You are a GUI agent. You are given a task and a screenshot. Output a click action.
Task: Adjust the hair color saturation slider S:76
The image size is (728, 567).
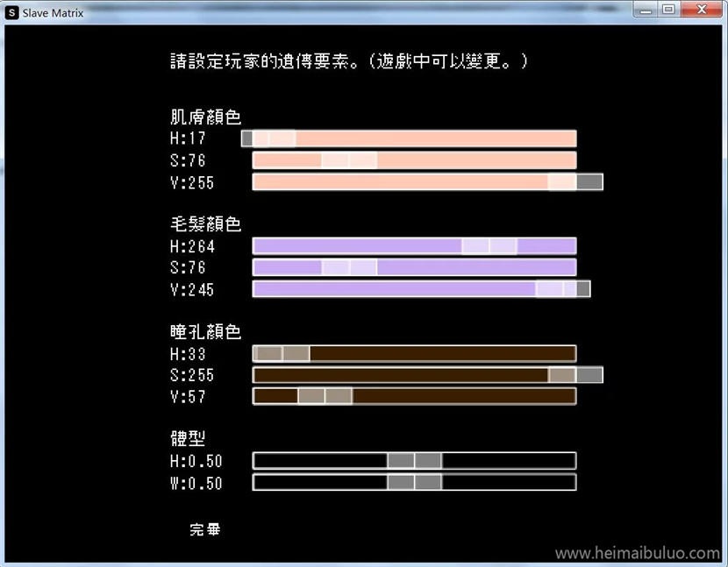[x=412, y=266]
